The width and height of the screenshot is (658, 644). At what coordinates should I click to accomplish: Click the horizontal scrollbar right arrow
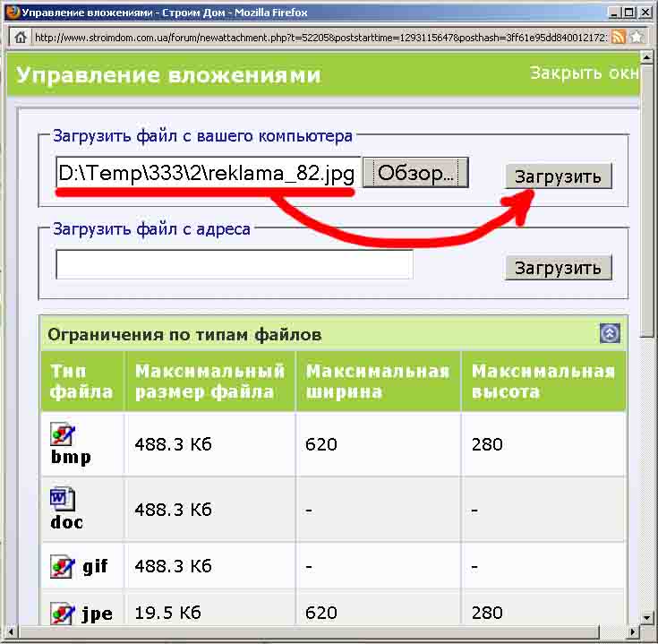pyautogui.click(x=633, y=631)
